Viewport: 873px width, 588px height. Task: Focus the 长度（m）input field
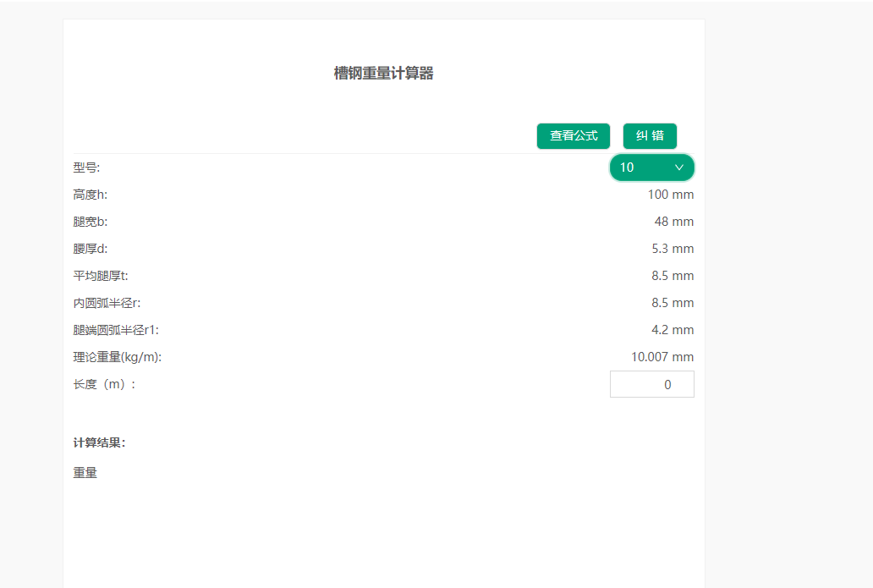click(652, 384)
